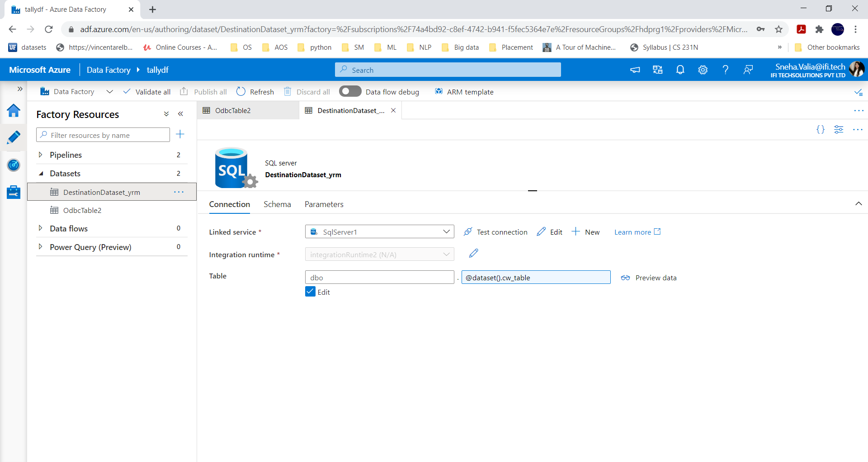Select DestinationDataset_yrm in the resource tree
This screenshot has width=868, height=462.
pos(102,192)
